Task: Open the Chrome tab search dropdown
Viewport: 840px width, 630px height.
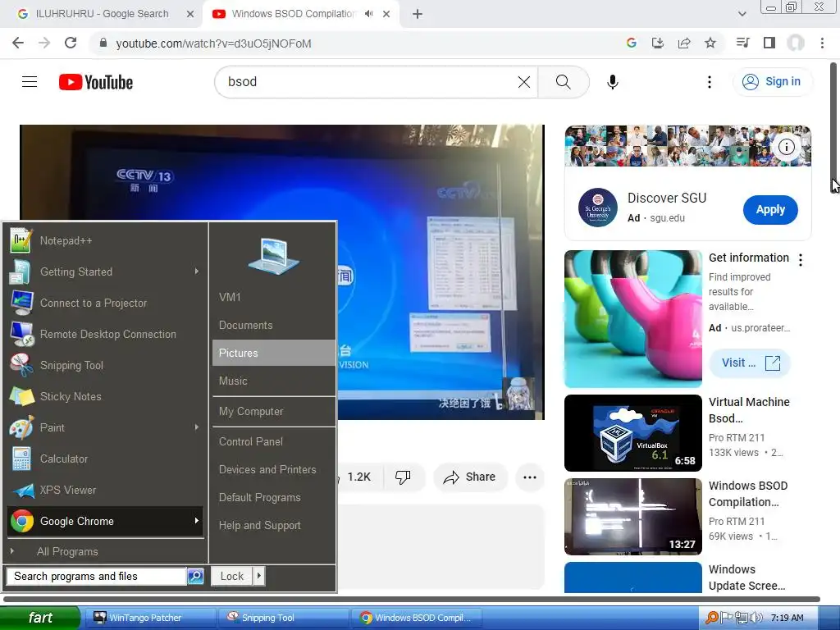Action: point(742,14)
